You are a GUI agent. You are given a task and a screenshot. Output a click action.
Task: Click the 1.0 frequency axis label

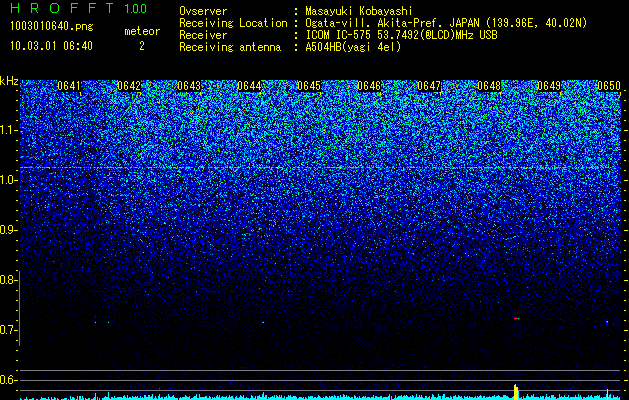[7, 181]
